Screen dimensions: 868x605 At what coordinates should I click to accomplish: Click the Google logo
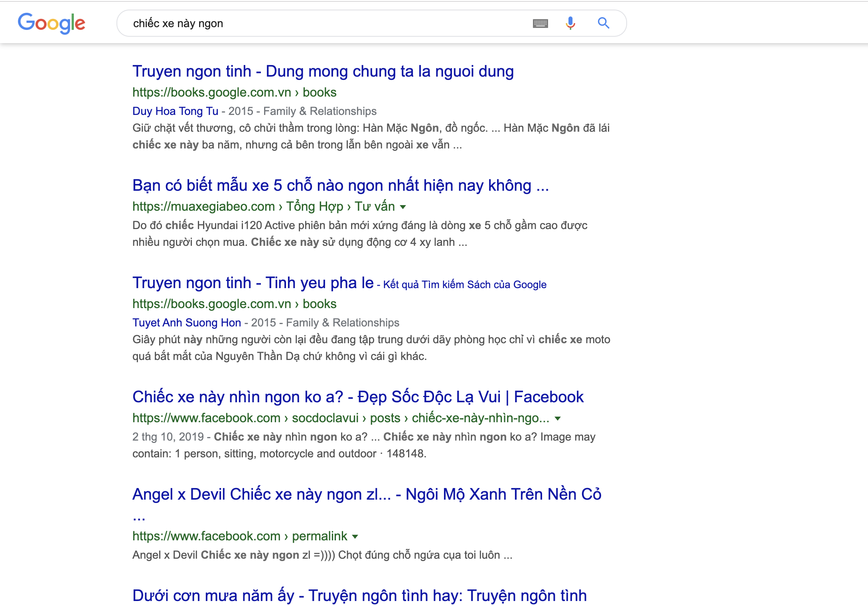click(x=51, y=23)
